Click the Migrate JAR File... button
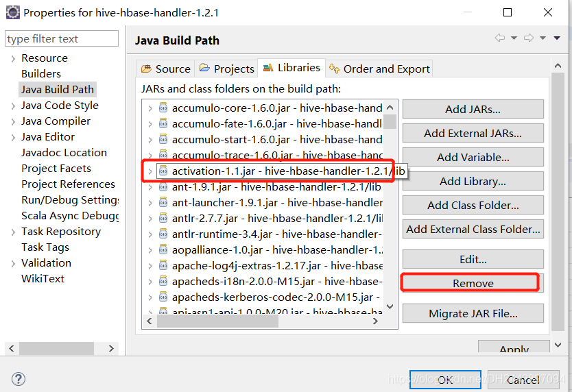 473,314
